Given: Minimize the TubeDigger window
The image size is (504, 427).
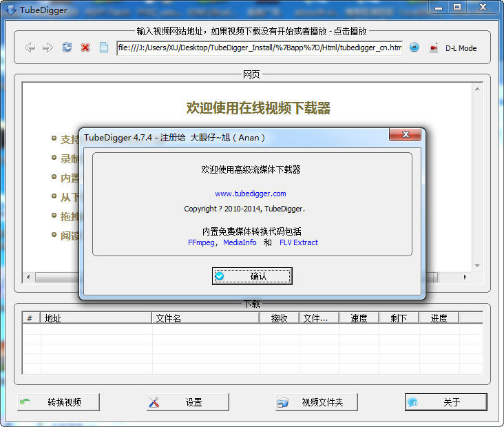Looking at the screenshot, I should (x=439, y=7).
